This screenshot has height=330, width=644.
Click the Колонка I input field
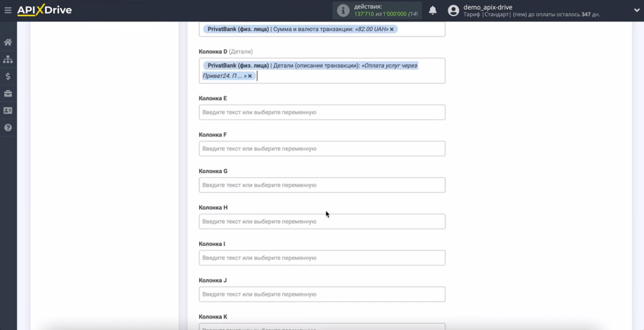[322, 258]
